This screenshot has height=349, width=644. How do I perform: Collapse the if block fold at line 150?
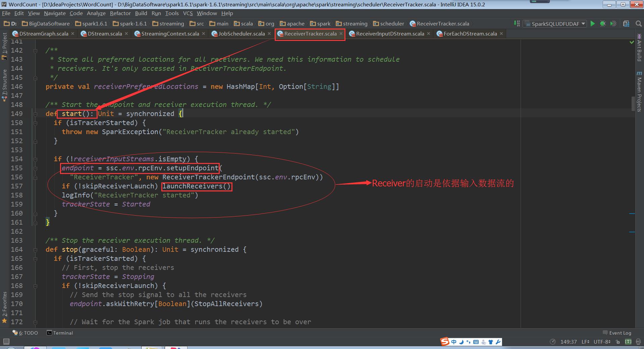tap(35, 123)
